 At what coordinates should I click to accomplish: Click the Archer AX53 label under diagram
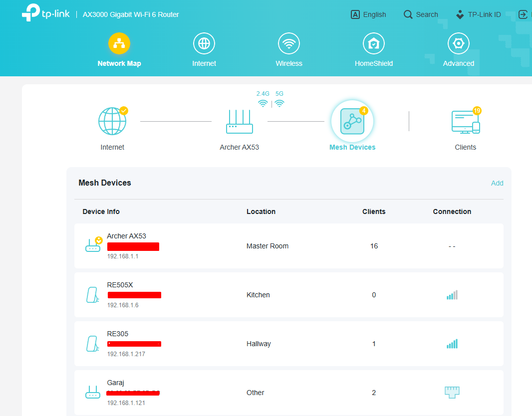click(x=239, y=147)
